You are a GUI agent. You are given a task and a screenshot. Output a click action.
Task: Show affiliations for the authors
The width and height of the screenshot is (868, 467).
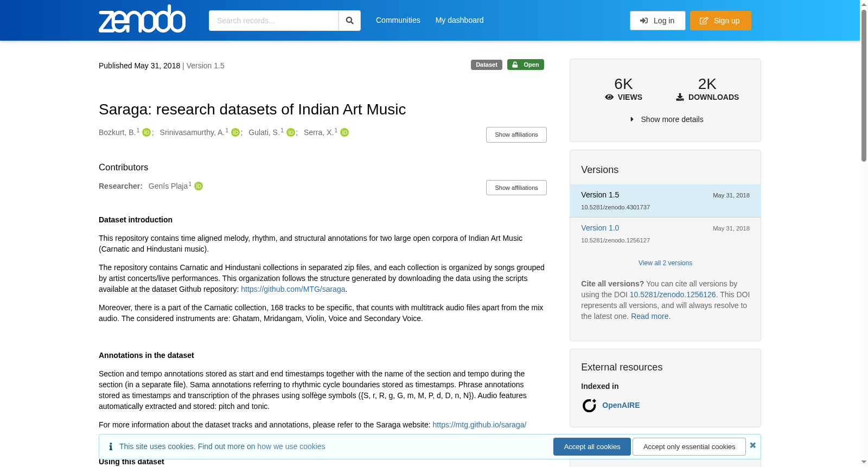pos(516,135)
